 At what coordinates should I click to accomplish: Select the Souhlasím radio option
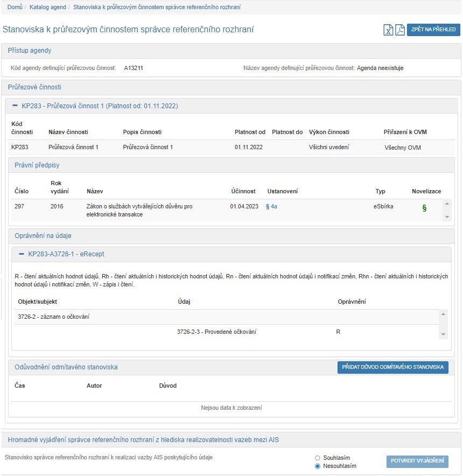[318, 458]
